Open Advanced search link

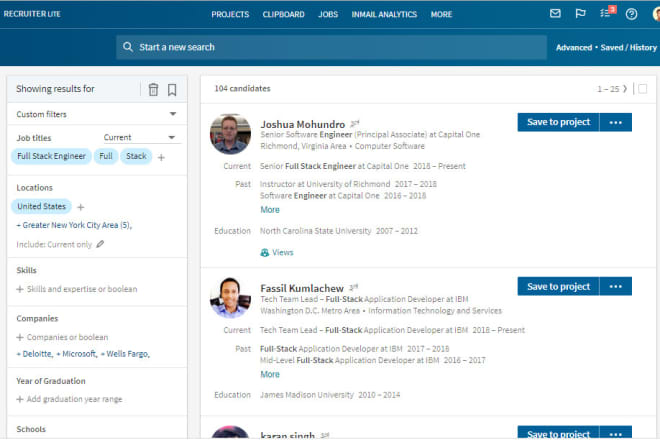[x=574, y=48]
